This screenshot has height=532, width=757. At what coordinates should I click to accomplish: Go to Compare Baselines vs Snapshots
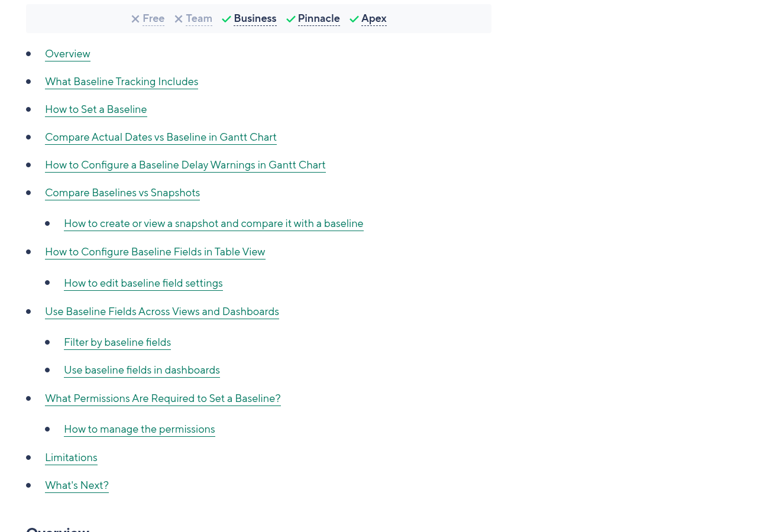tap(122, 193)
